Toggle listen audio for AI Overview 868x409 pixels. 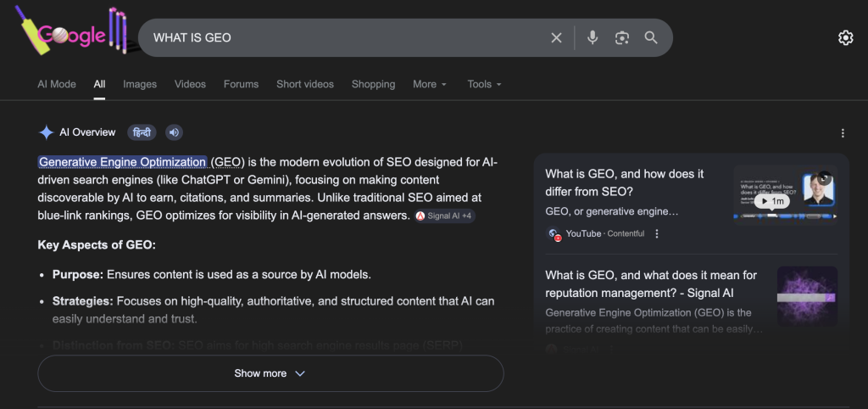pyautogui.click(x=174, y=132)
